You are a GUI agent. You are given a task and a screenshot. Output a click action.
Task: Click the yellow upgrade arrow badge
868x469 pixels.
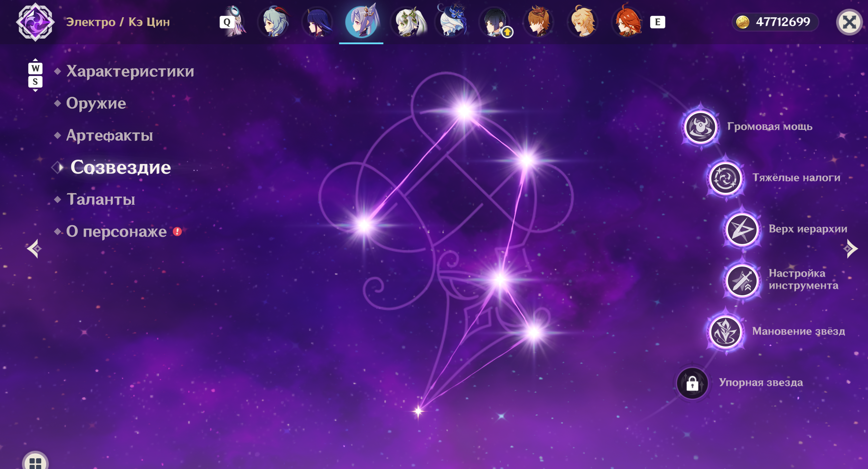tap(507, 32)
